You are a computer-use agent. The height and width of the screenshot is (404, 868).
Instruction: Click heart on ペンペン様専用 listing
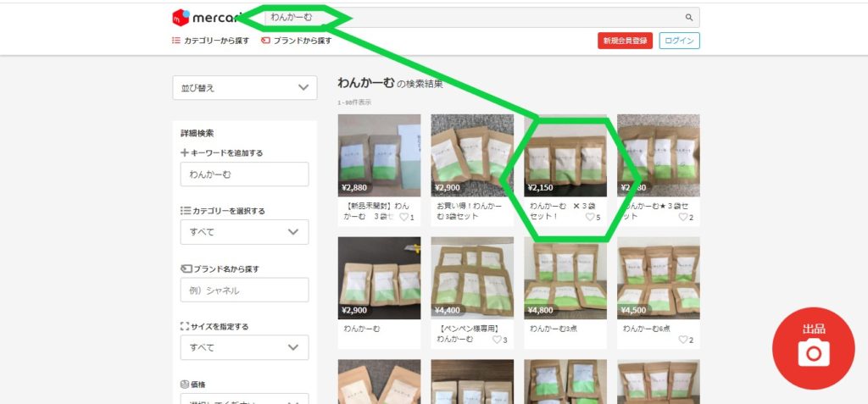(497, 340)
